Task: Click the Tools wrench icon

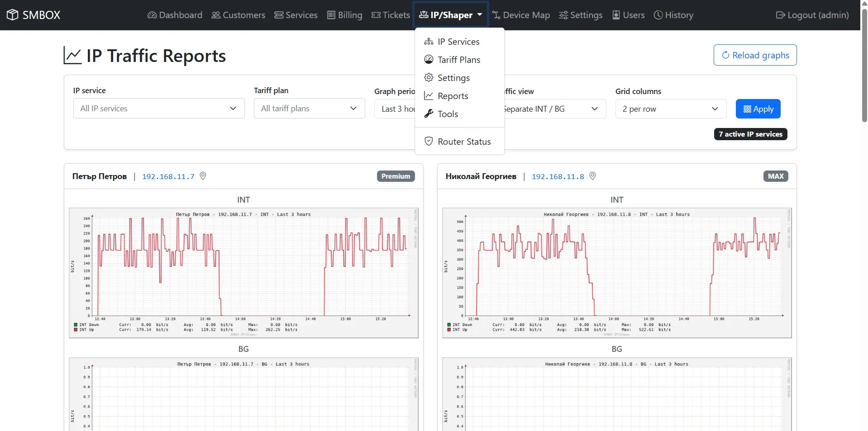Action: tap(429, 114)
